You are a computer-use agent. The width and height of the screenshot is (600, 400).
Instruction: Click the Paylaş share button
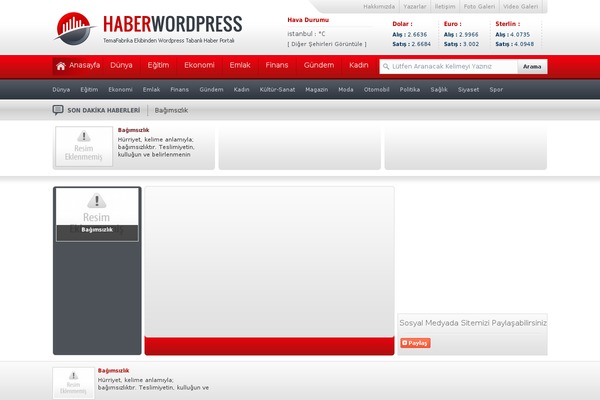coord(415,343)
